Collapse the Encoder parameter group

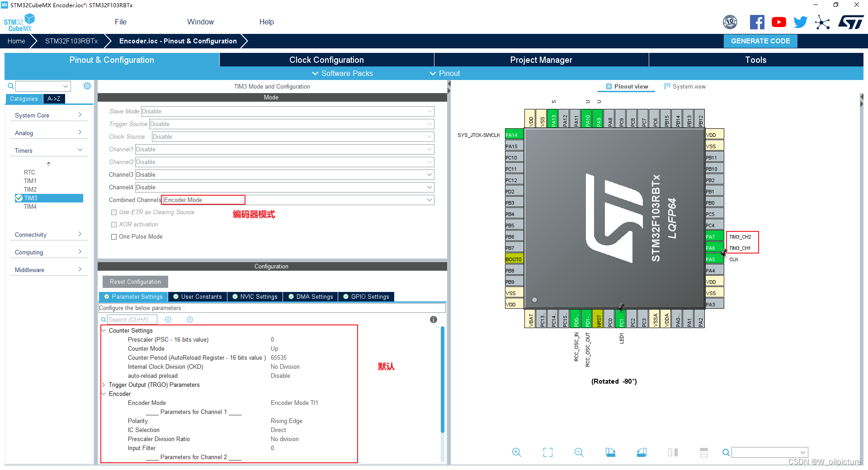[104, 394]
